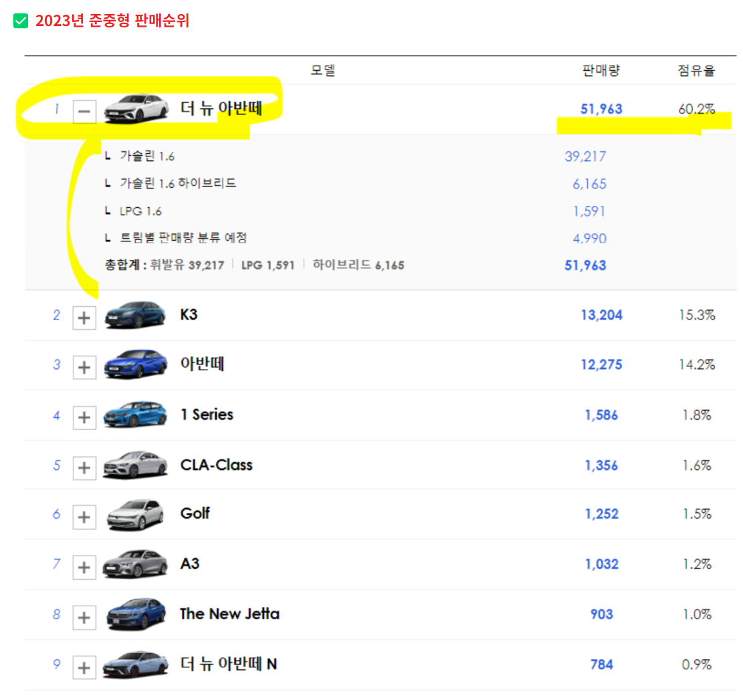Select the LPG 1.6 trim row
The height and width of the screenshot is (700, 743).
(x=140, y=211)
